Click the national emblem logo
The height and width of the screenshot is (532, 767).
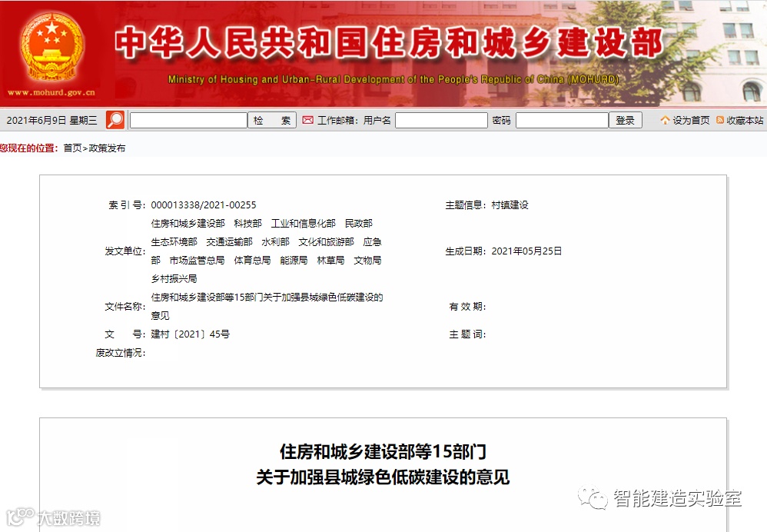pos(51,47)
